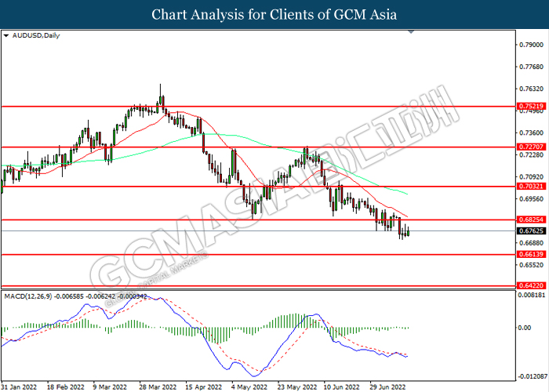Click the 0.70920 axis price
549x392 pixels.
[532, 177]
